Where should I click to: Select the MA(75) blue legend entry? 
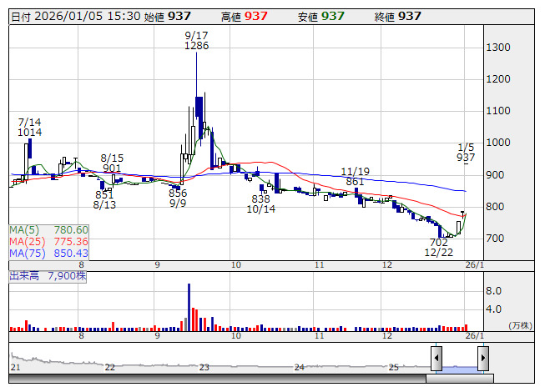(x=49, y=253)
